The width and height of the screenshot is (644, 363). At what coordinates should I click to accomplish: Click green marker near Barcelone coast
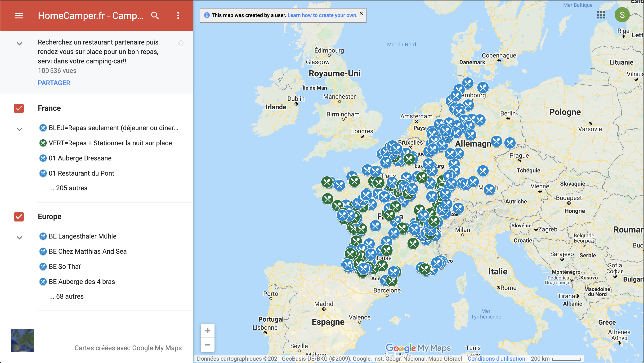pos(392,281)
